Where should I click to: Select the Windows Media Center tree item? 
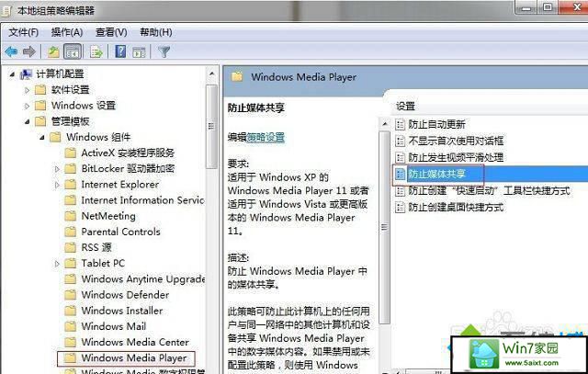point(135,342)
